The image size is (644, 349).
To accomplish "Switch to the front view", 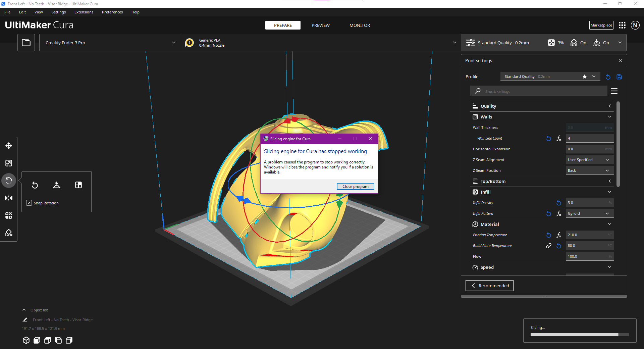I will 37,340.
